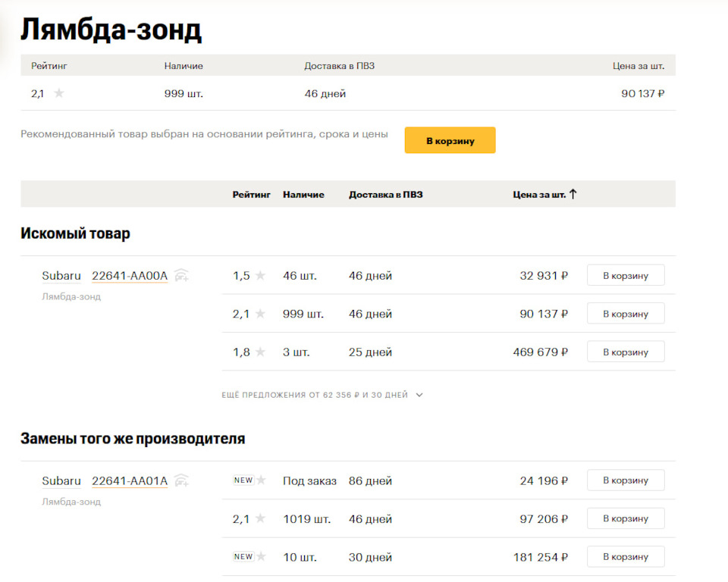Image resolution: width=728 pixels, height=582 pixels.
Task: Add 32 931 ₽ offer to cart
Action: tap(626, 275)
